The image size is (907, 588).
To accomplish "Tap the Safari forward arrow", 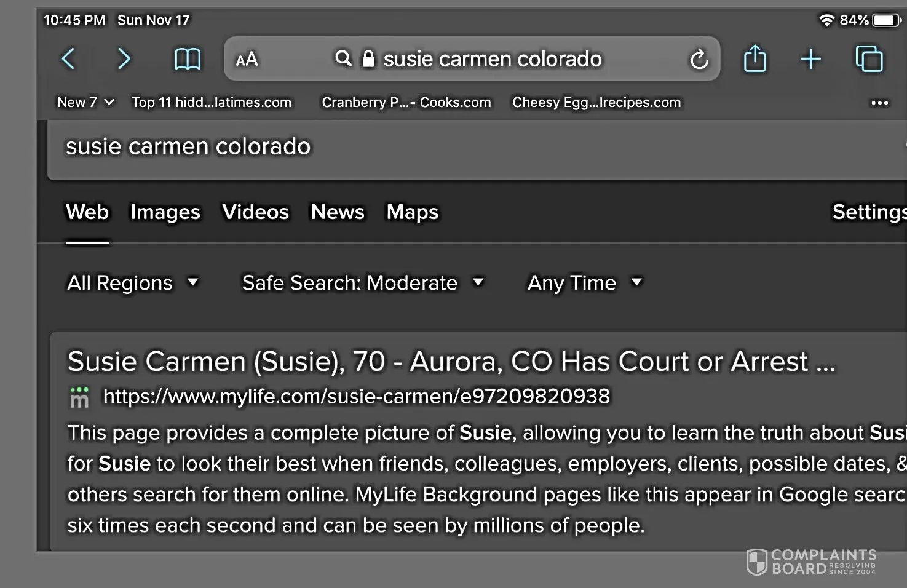I will (x=124, y=59).
